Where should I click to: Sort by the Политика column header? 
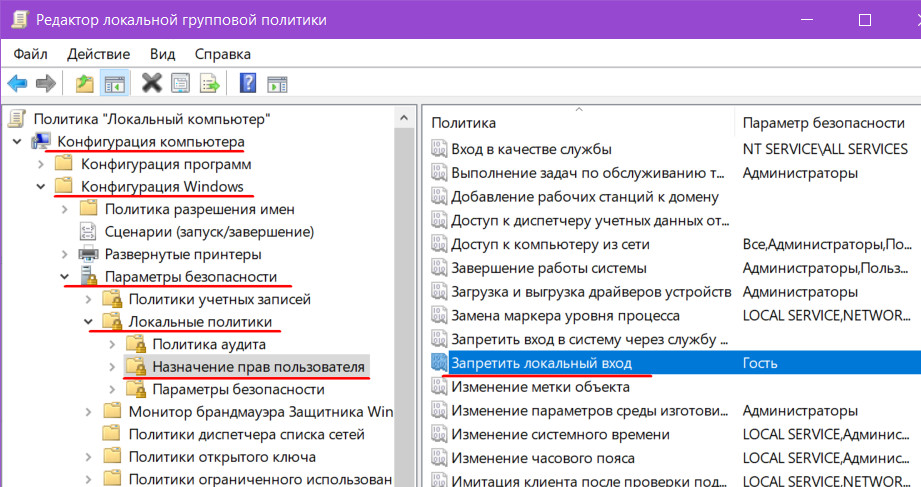click(463, 123)
